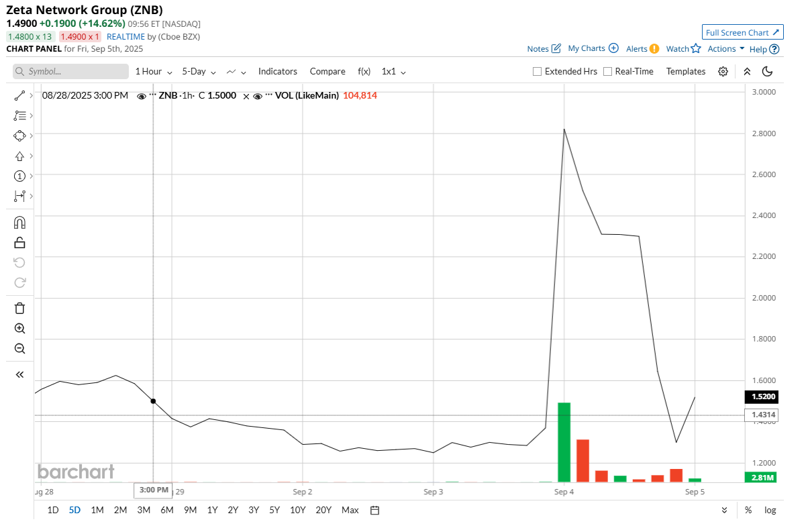Toggle magnet snap mode
Image resolution: width=810 pixels, height=532 pixels.
point(19,222)
